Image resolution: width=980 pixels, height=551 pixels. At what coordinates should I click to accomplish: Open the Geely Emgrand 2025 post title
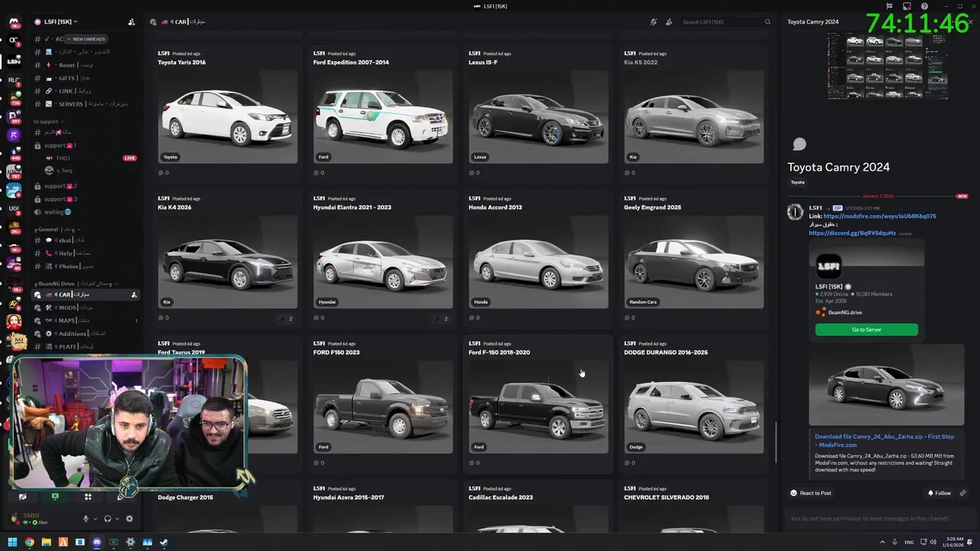click(x=652, y=207)
